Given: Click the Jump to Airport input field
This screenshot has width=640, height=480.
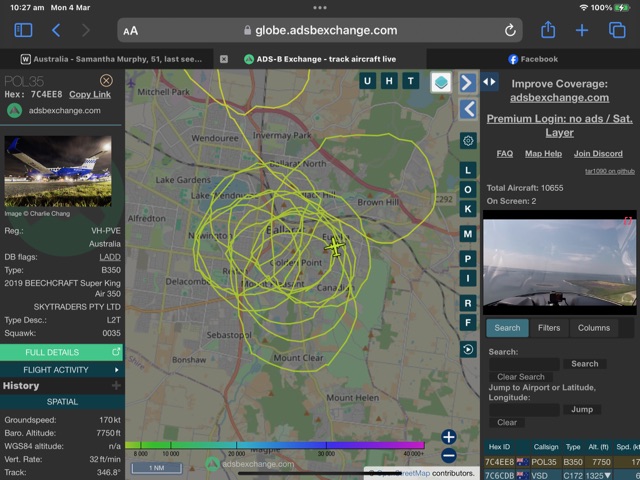Looking at the screenshot, I should tap(524, 410).
